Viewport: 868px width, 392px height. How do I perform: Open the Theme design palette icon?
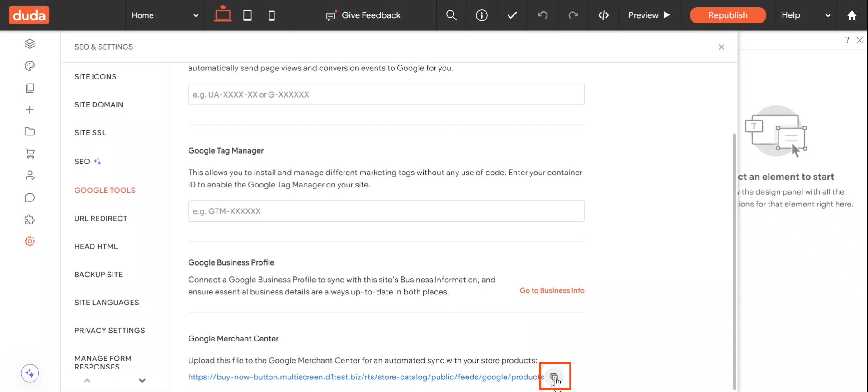point(30,66)
